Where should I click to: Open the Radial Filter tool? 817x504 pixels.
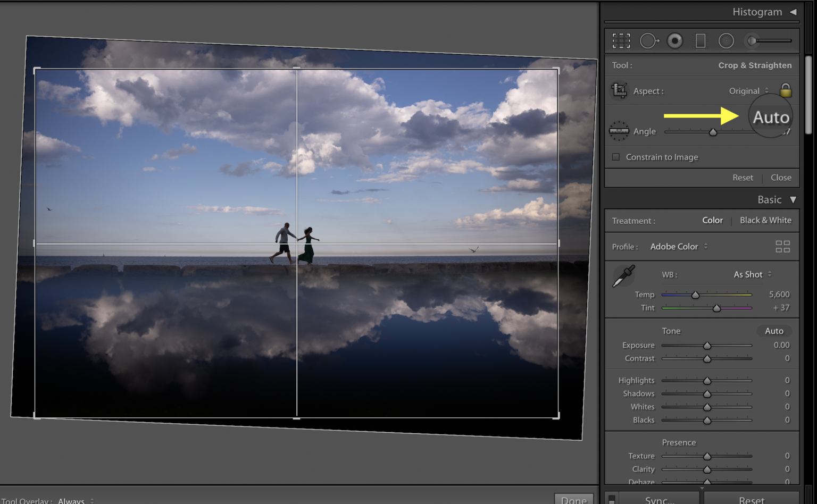tap(726, 40)
